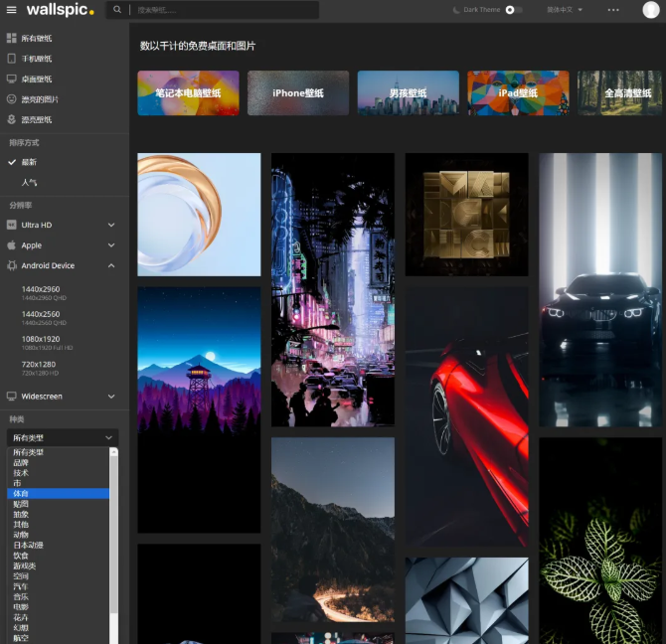Screen dimensions: 666x644
Task: Choose 电影 in the category list
Action: pyautogui.click(x=59, y=607)
